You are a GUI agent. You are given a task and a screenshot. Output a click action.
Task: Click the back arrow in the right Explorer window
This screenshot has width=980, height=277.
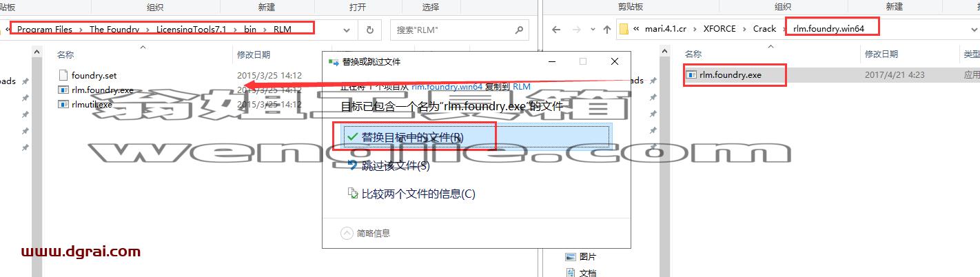tap(557, 30)
